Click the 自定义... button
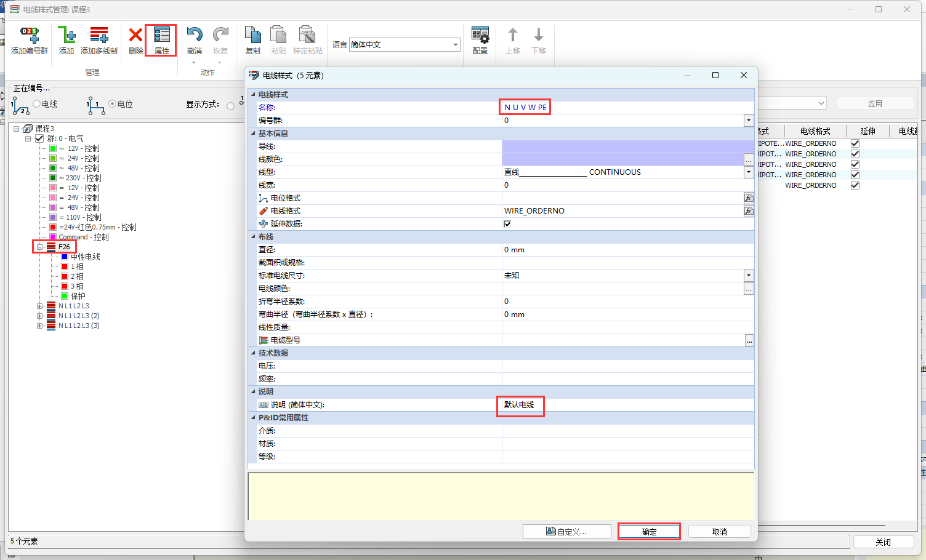 point(566,532)
